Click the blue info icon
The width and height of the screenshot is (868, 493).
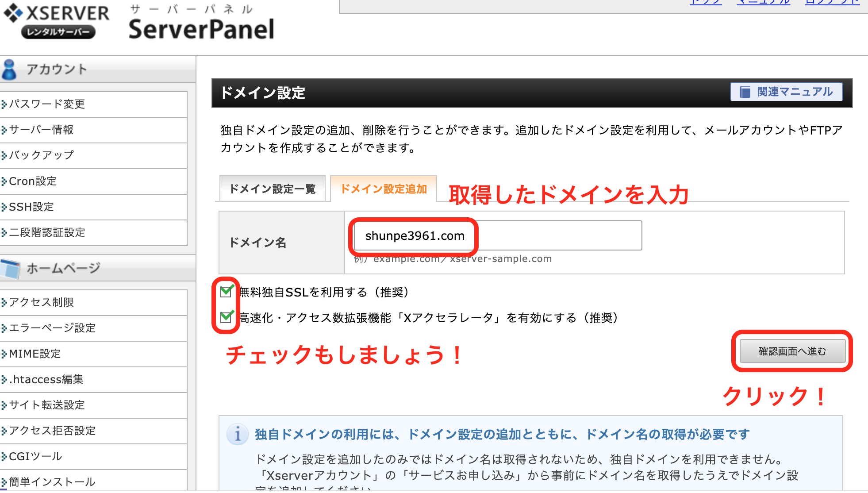pyautogui.click(x=237, y=435)
